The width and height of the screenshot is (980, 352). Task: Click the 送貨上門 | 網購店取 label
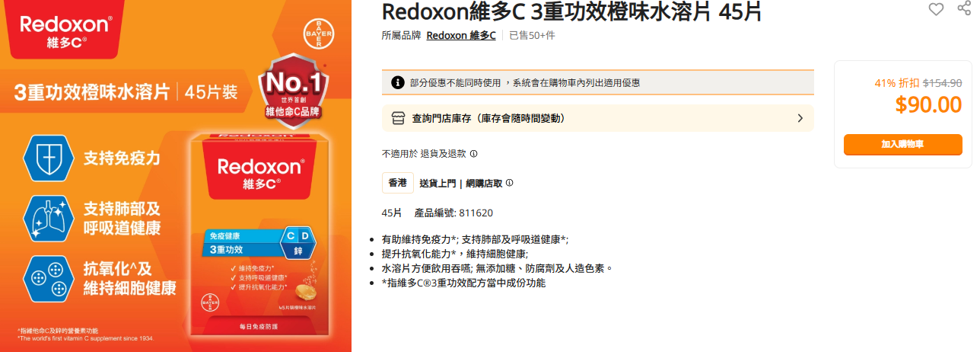click(461, 183)
